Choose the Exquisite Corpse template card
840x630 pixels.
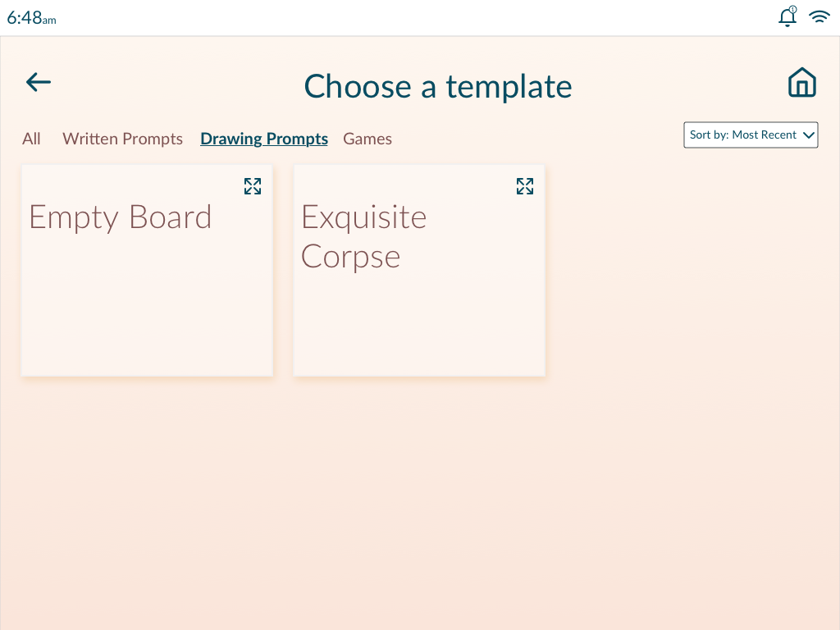(x=419, y=271)
